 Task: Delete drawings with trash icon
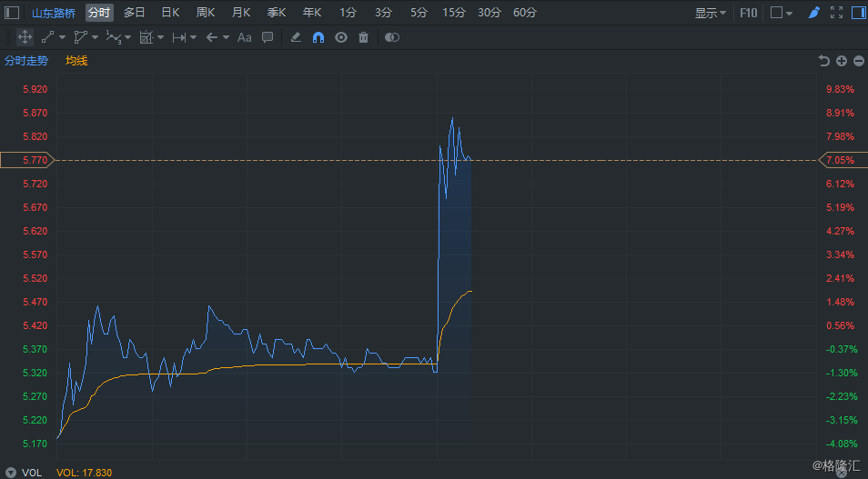(363, 37)
